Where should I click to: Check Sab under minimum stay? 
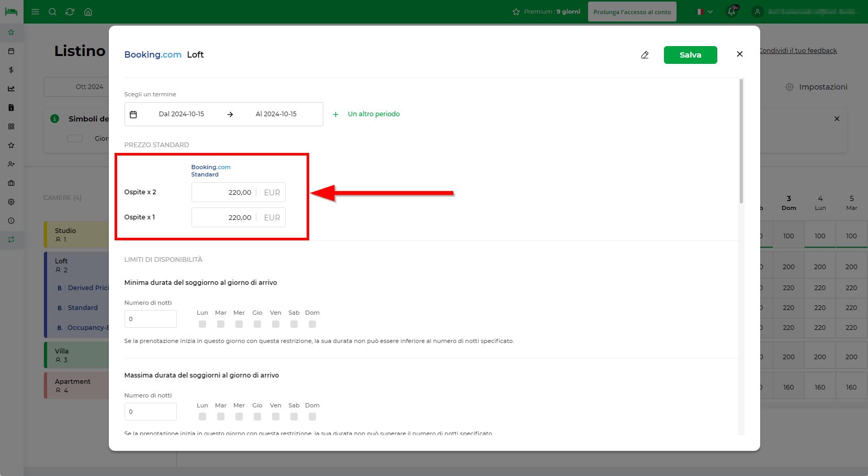[x=294, y=324]
